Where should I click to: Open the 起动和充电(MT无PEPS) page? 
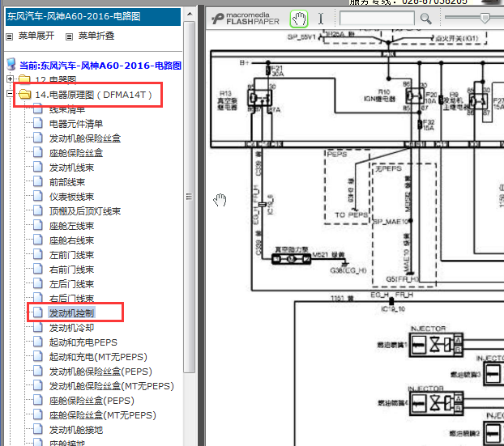[98, 357]
